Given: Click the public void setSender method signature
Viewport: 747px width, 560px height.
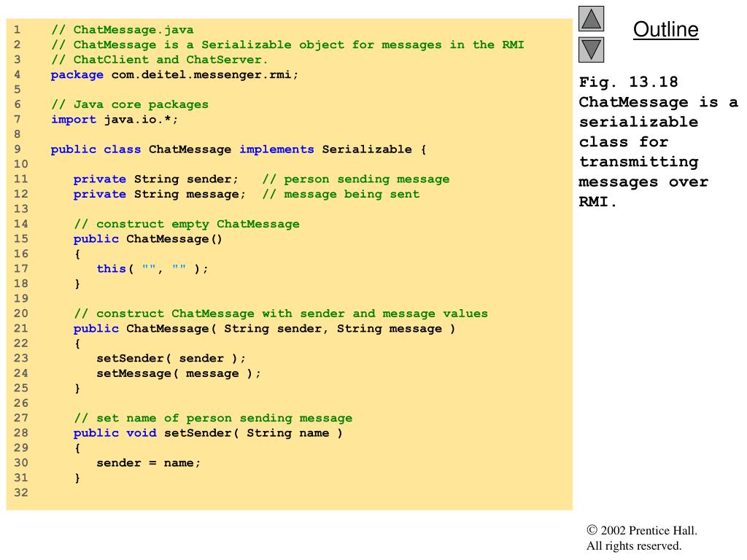Looking at the screenshot, I should point(208,433).
